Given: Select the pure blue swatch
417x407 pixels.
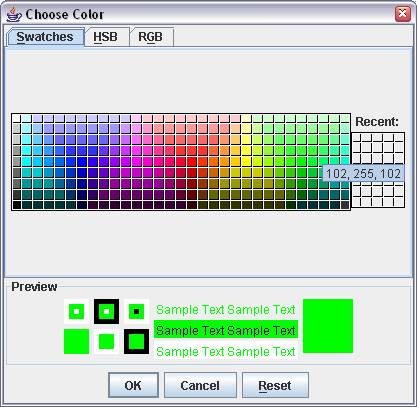Looking at the screenshot, I should (x=82, y=161).
